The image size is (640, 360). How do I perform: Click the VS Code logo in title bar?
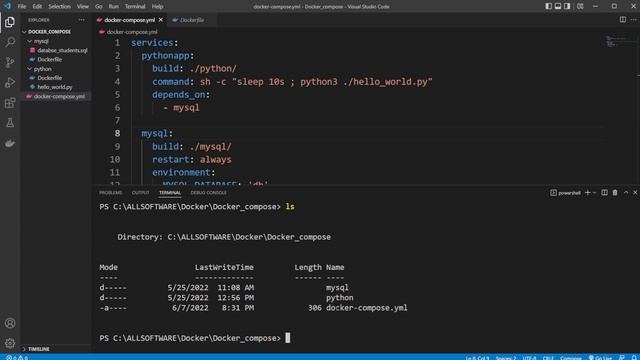(x=7, y=6)
